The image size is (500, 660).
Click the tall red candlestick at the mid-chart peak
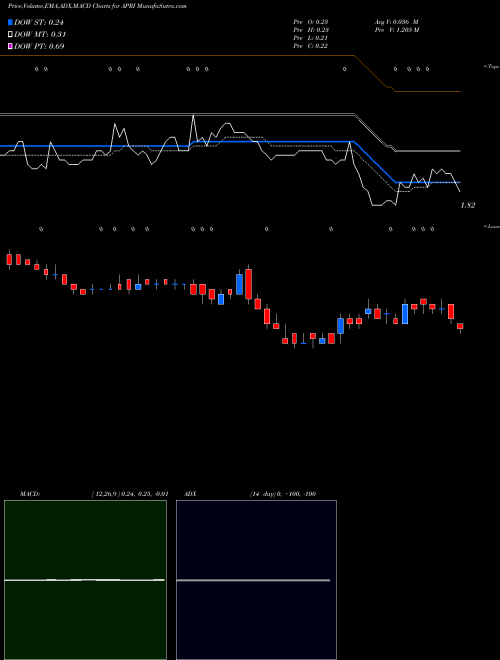click(248, 284)
